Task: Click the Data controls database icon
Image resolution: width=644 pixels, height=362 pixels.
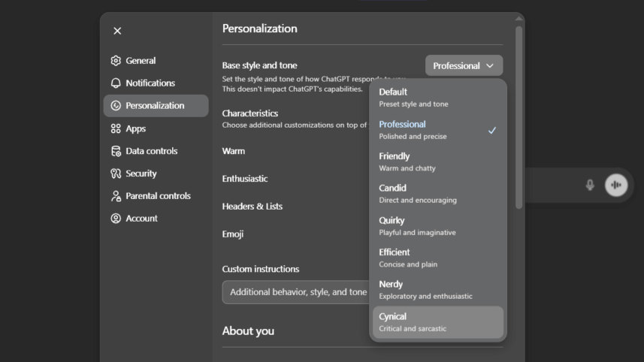Action: [116, 151]
